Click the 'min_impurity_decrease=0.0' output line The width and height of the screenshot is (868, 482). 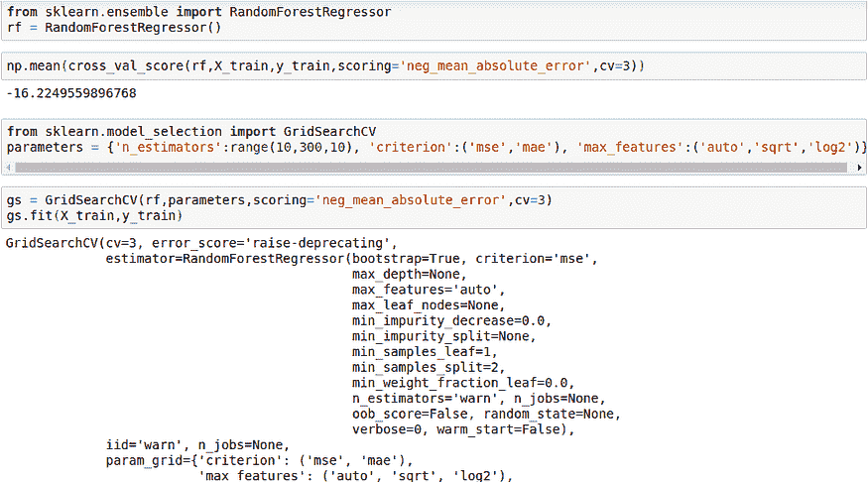tap(450, 321)
